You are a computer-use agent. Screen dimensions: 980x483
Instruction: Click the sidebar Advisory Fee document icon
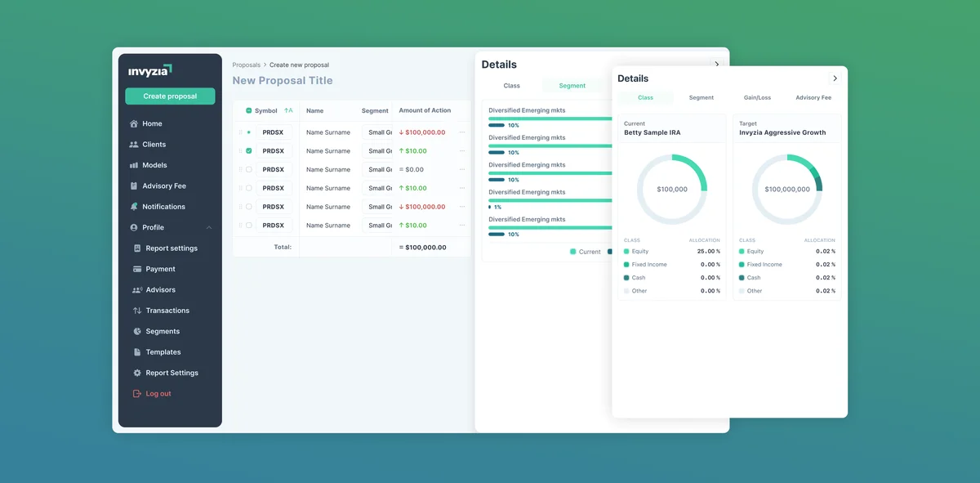(134, 186)
